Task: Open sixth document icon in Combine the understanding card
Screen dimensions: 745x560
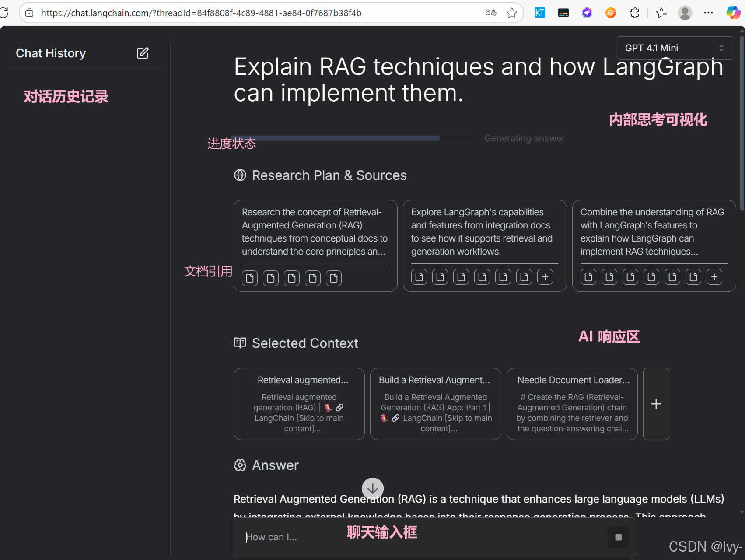Action: pos(693,277)
